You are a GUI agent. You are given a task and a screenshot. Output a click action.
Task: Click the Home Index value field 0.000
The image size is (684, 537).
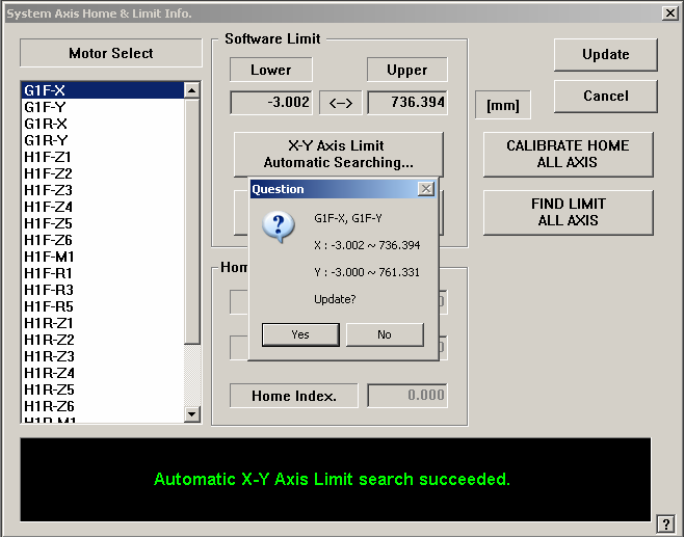(x=407, y=395)
